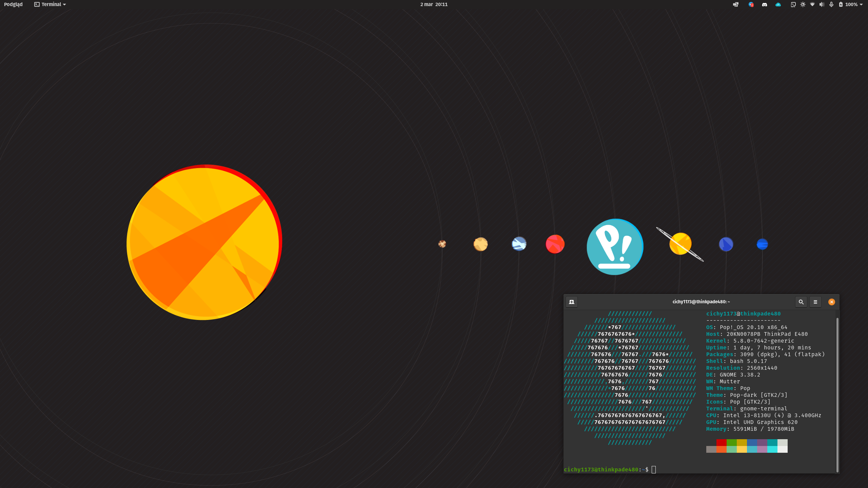868x488 pixels.
Task: Open the clock calendar showing 2 mar 20:11
Action: pyautogui.click(x=434, y=4)
